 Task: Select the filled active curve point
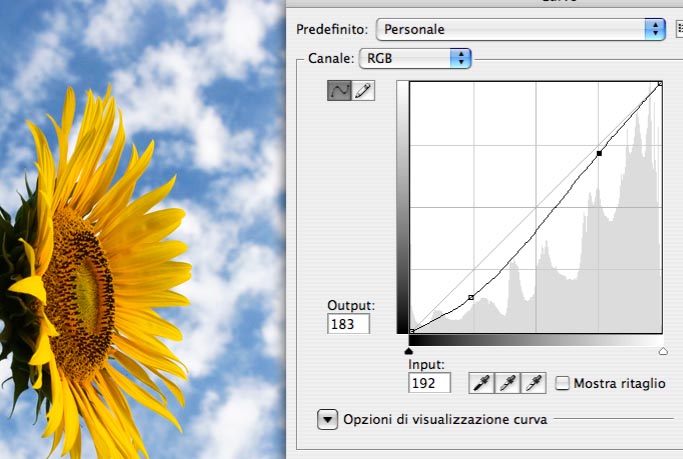tap(599, 153)
